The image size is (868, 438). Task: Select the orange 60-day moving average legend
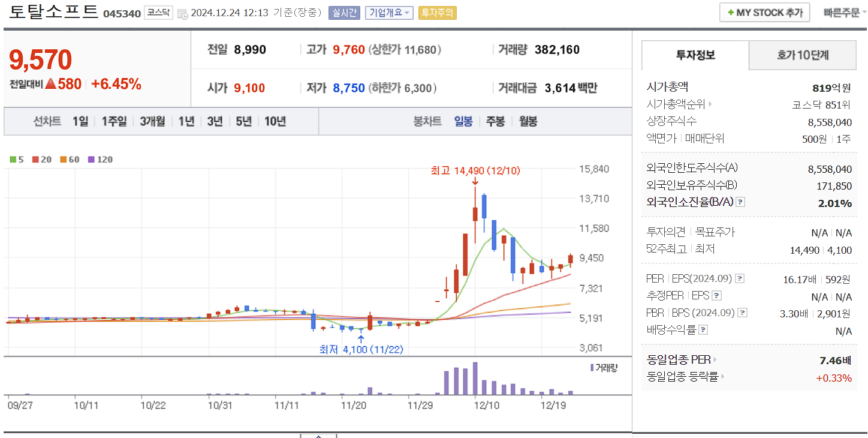[64, 159]
